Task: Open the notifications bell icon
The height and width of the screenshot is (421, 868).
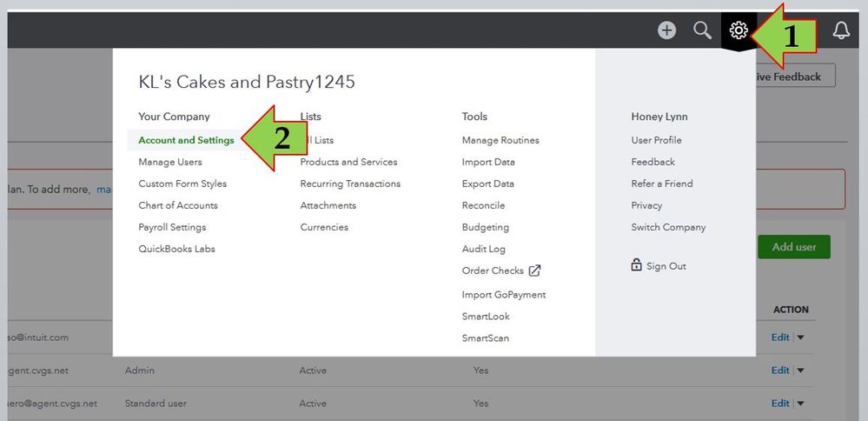Action: tap(841, 30)
